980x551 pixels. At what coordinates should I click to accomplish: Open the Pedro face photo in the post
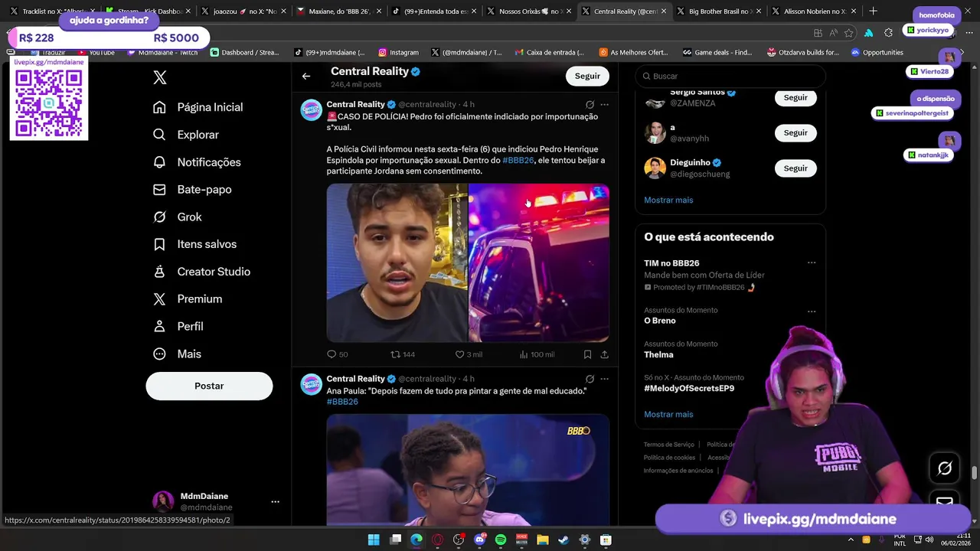pyautogui.click(x=397, y=262)
